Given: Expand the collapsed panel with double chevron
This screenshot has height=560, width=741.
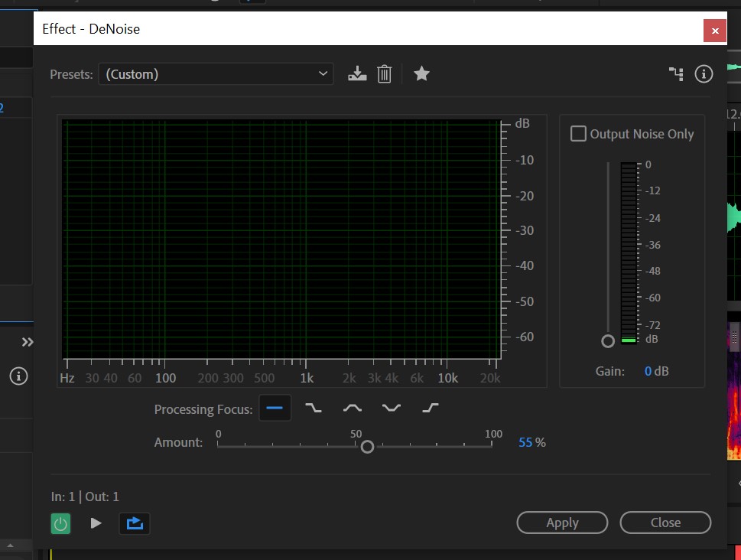Looking at the screenshot, I should [28, 342].
